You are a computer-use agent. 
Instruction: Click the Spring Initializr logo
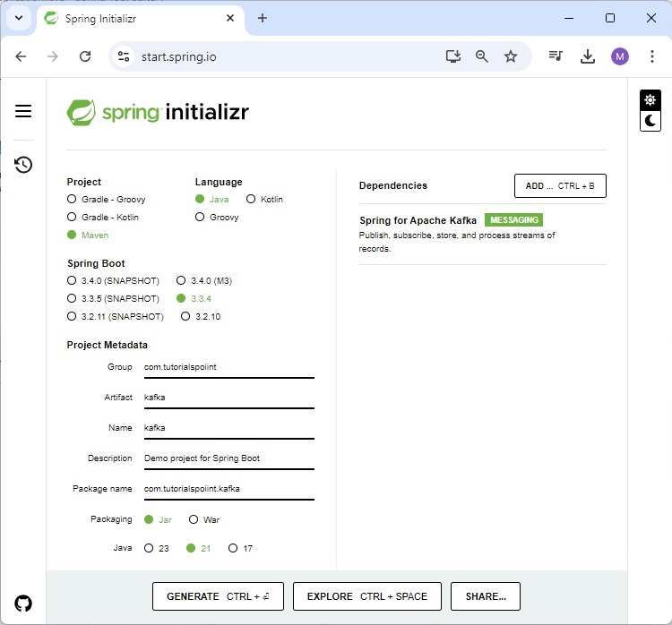158,112
